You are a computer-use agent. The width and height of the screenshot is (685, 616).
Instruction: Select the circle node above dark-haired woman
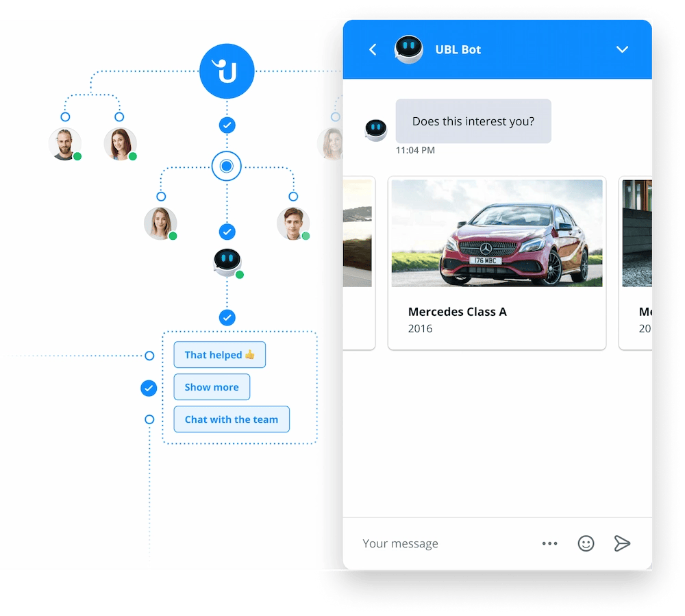(x=119, y=116)
